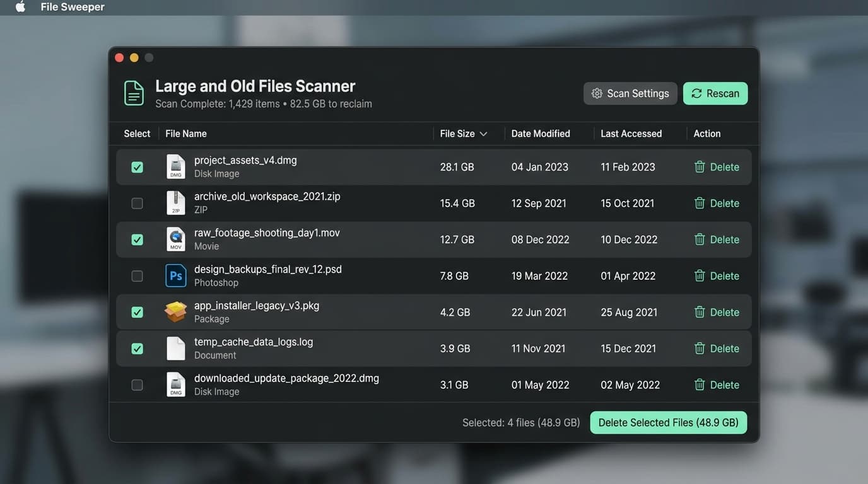Screen dimensions: 868x484
Task: Select the temp_cache_data_logs.log file name
Action: click(254, 342)
